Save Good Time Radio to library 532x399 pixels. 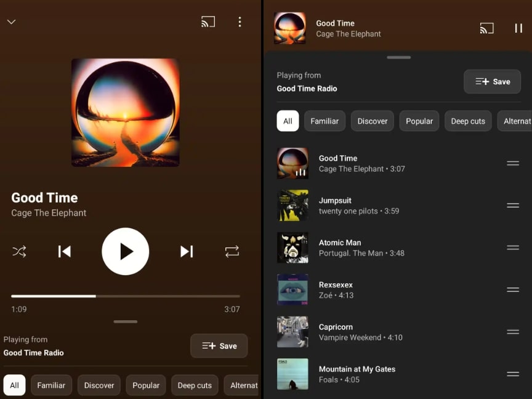tap(492, 81)
